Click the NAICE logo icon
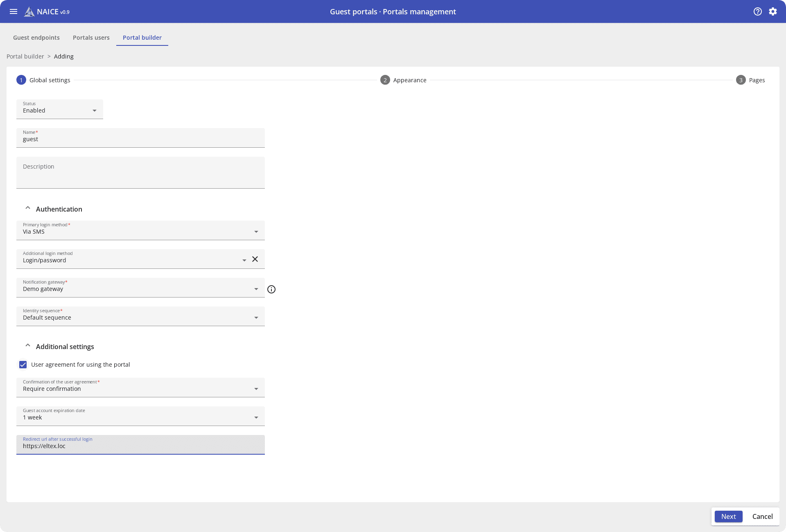The height and width of the screenshot is (532, 786). [29, 12]
